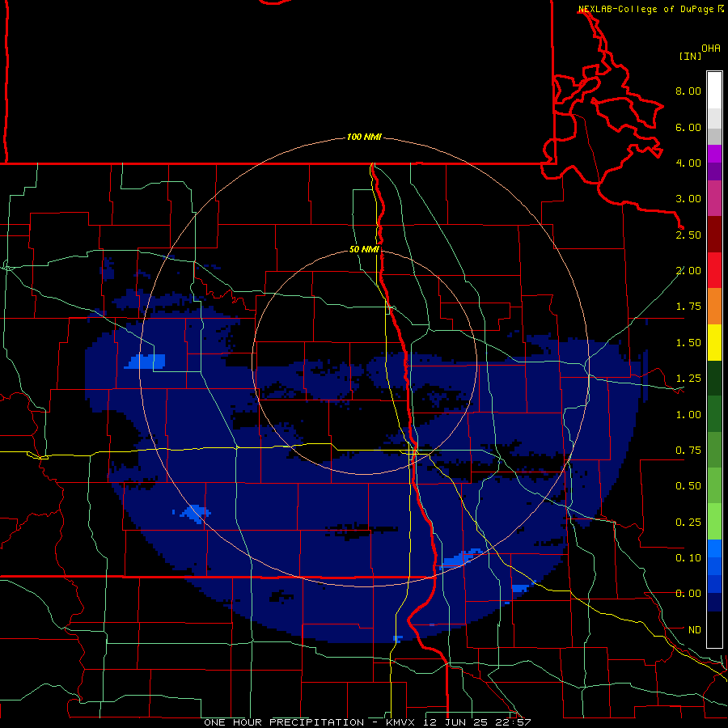This screenshot has height=728, width=728.
Task: Click the dark red swatch near 2.50
Action: 714,235
